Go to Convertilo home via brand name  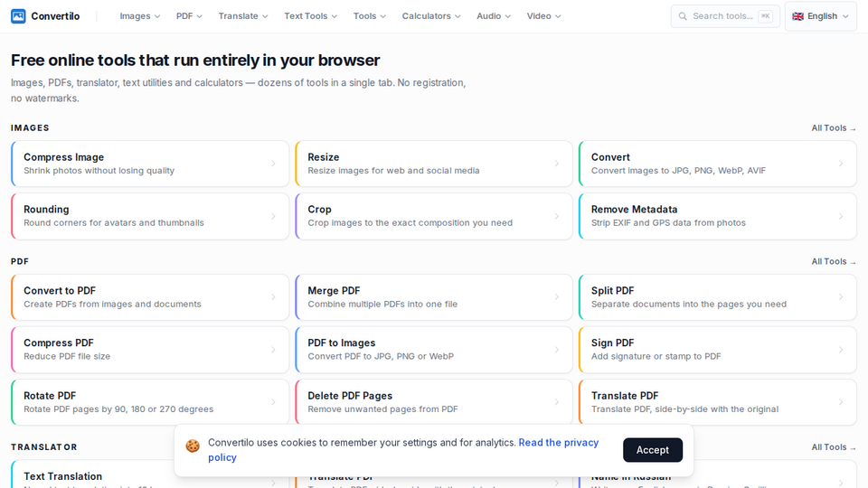point(55,16)
